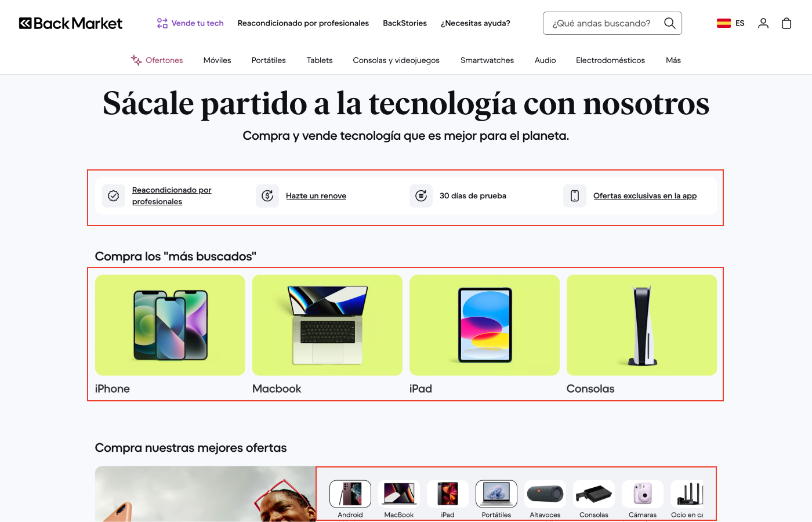The width and height of the screenshot is (812, 522).
Task: Click the phone icon for app offers
Action: 575,196
